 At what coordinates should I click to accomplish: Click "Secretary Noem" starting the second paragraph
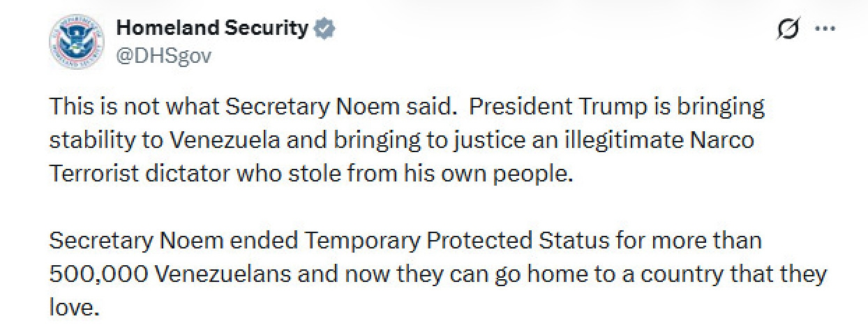pyautogui.click(x=137, y=241)
